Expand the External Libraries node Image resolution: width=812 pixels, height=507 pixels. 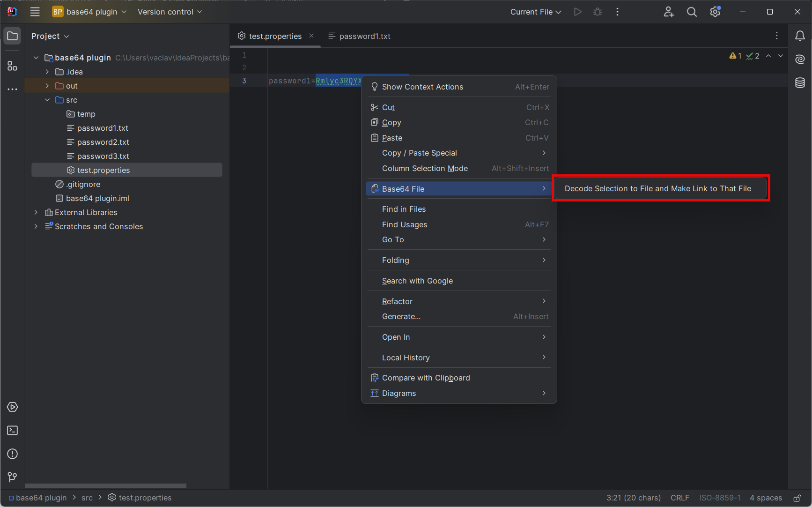[x=36, y=212]
